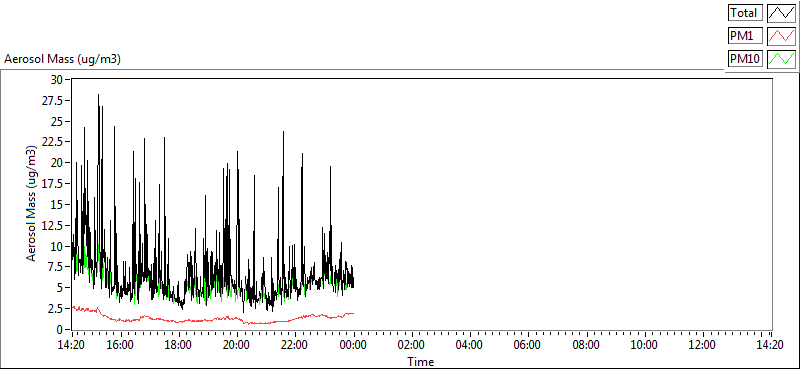Click the PM10 green plot style icon
This screenshot has width=800, height=369.
(x=781, y=59)
